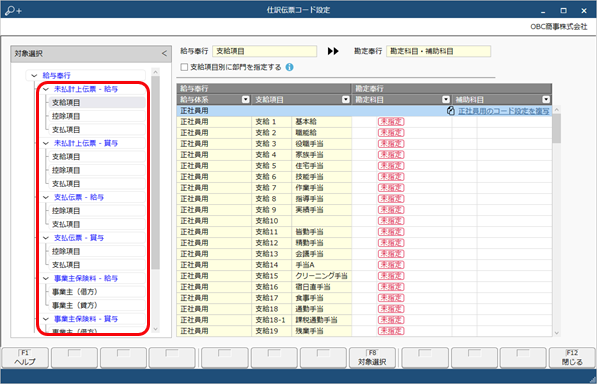Click the 勘定奉行 勘定科目・補助科目 field
This screenshot has width=597, height=384.
(439, 51)
